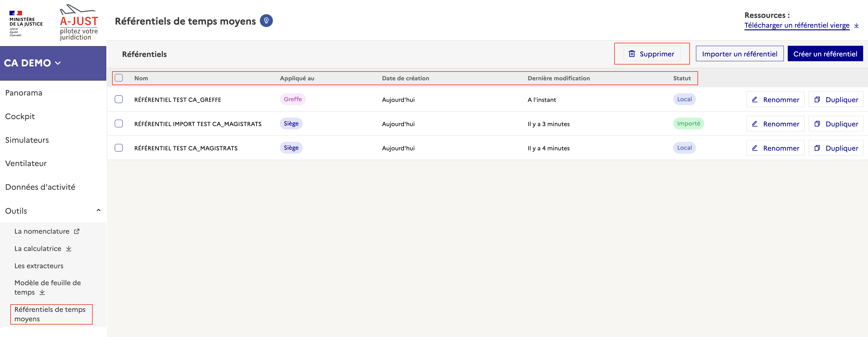Check the RÉFÉRENTIEL TEST CA_GREFFE row checkbox
This screenshot has height=337, width=868.
[x=119, y=99]
